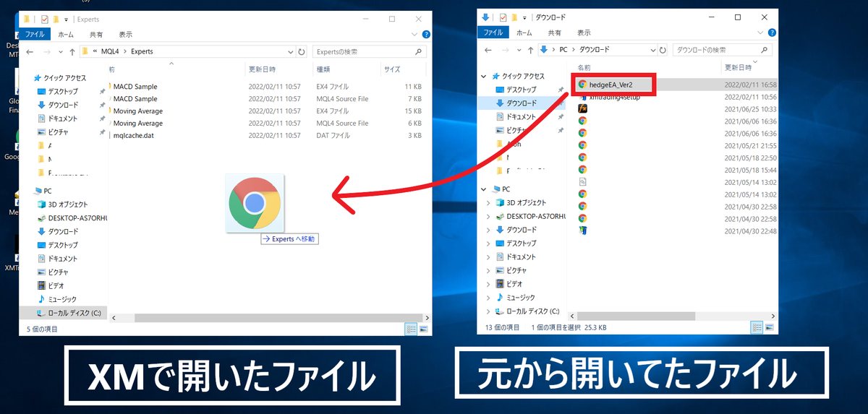Refresh the Downloads folder view

click(663, 50)
